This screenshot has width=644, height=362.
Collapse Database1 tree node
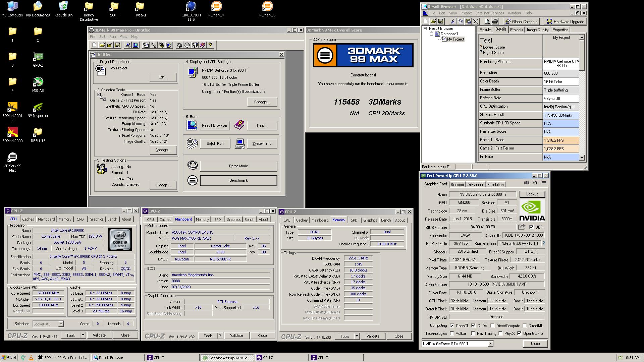432,34
